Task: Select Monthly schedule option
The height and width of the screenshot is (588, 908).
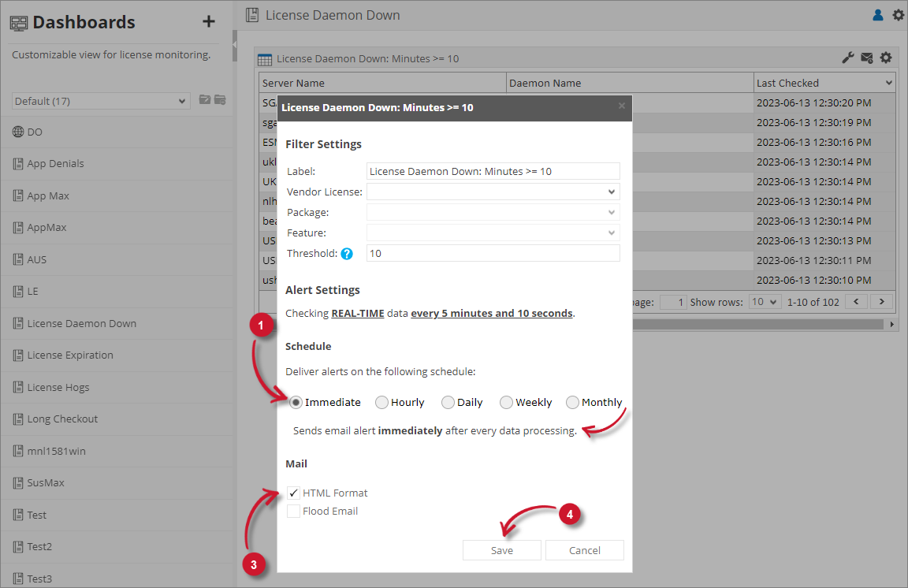Action: point(572,402)
